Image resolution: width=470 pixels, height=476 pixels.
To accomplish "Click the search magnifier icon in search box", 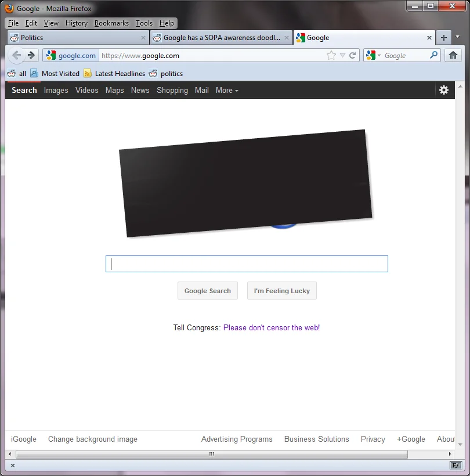I will pyautogui.click(x=434, y=55).
